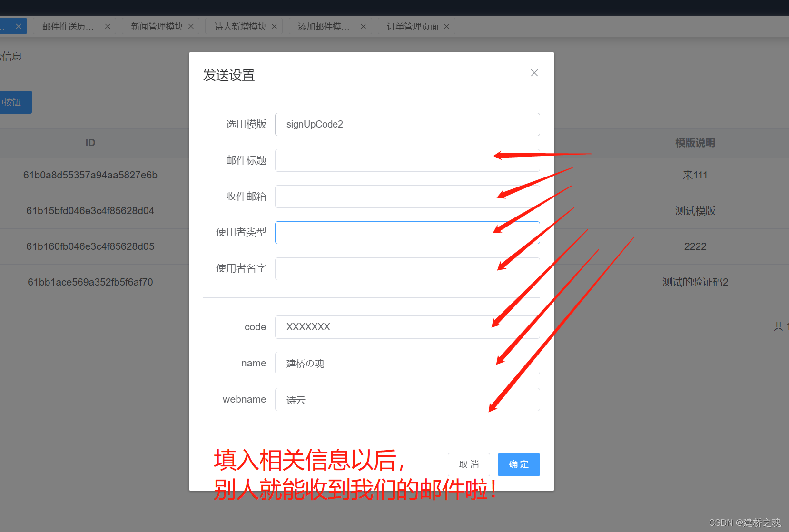The height and width of the screenshot is (532, 789).
Task: Click the name field containing 建桥の魂
Action: 407,363
